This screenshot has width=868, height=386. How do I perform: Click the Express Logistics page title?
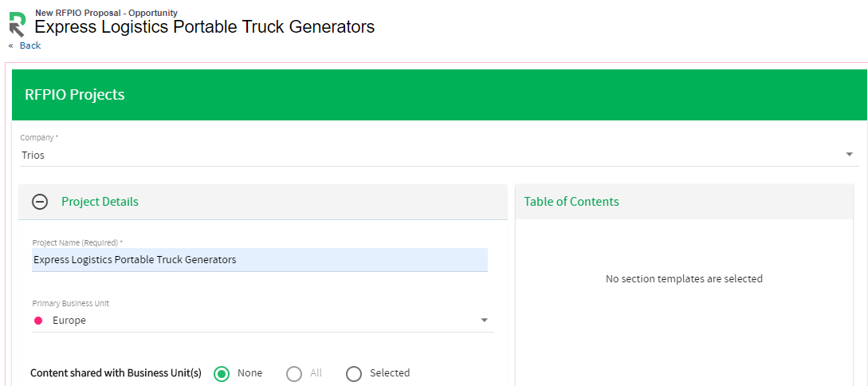coord(204,26)
